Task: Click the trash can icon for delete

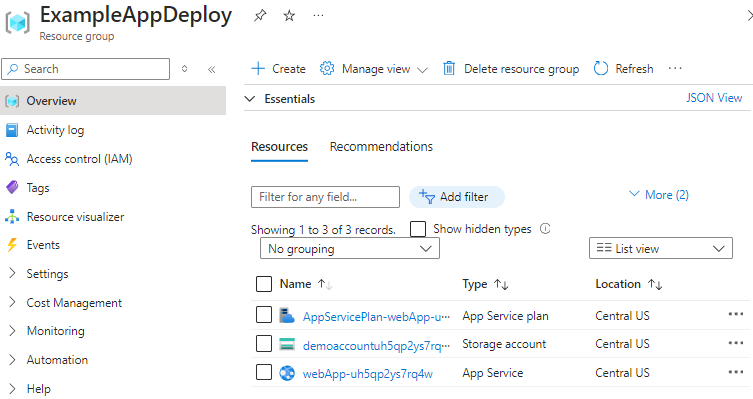Action: (449, 69)
